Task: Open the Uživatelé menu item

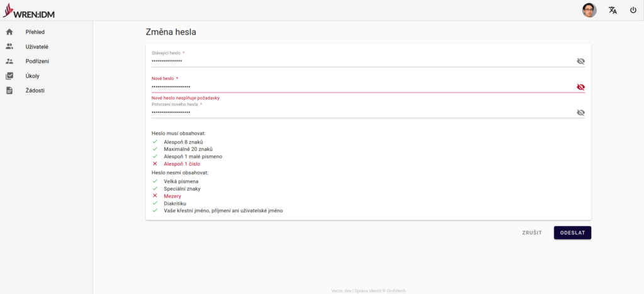Action: point(37,47)
